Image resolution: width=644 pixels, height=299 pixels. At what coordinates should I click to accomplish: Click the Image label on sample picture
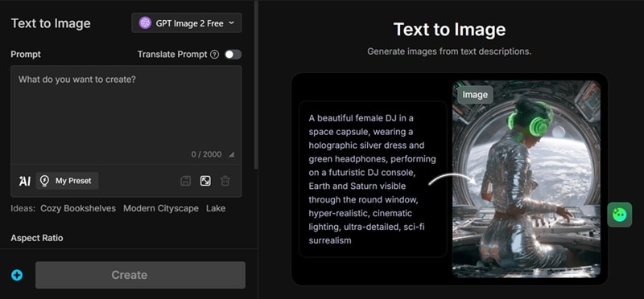[x=475, y=95]
